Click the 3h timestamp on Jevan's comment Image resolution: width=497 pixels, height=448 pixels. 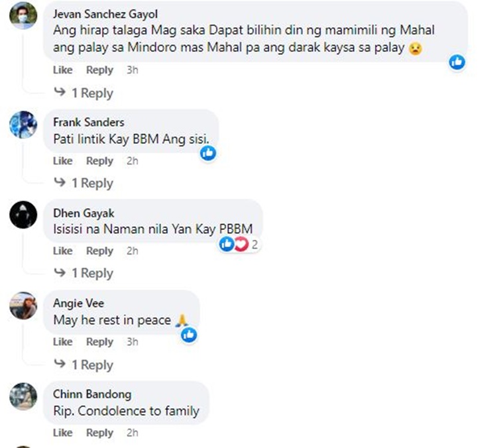(x=133, y=70)
